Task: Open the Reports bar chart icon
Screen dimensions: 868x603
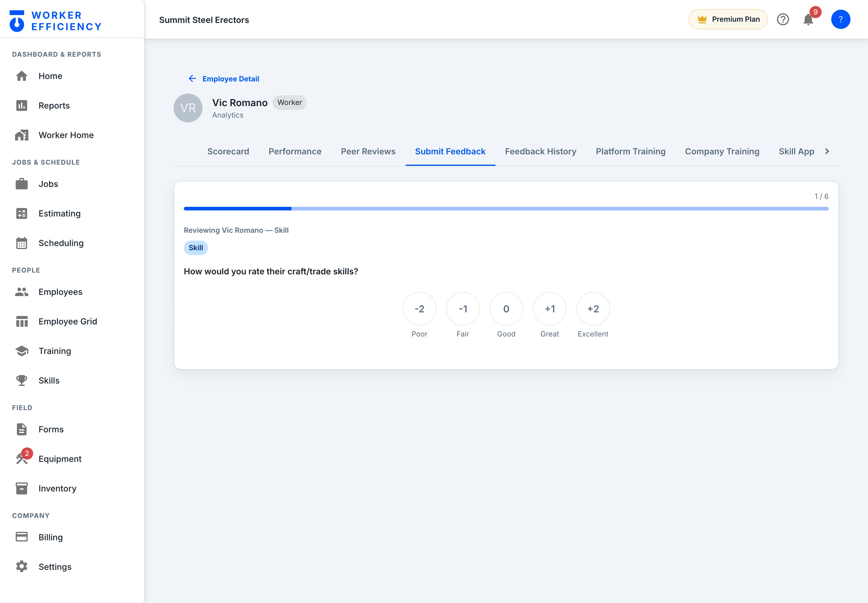Action: [21, 106]
